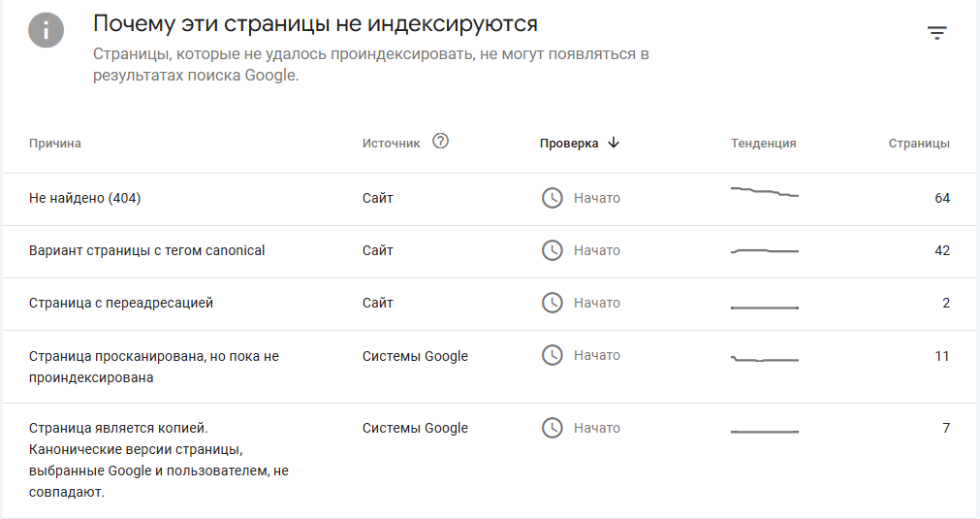Click Сайт source in the canonical tag row

click(x=377, y=250)
